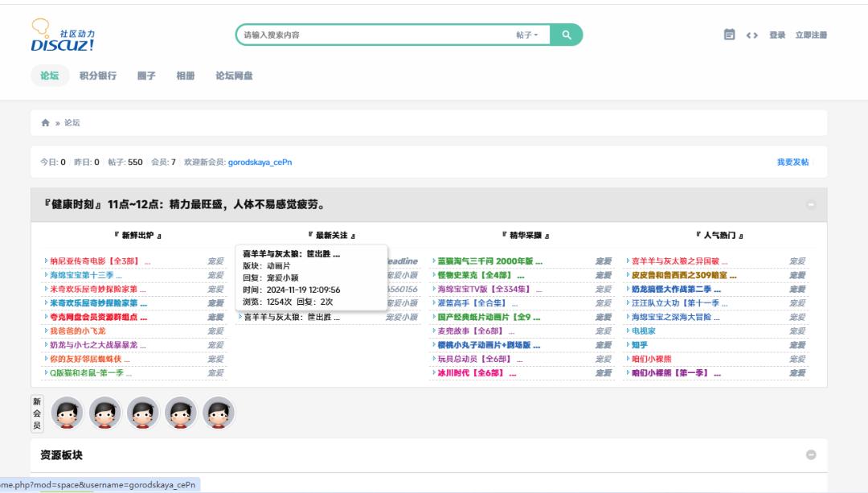Click the first new member avatar
This screenshot has width=868, height=493.
coord(68,413)
